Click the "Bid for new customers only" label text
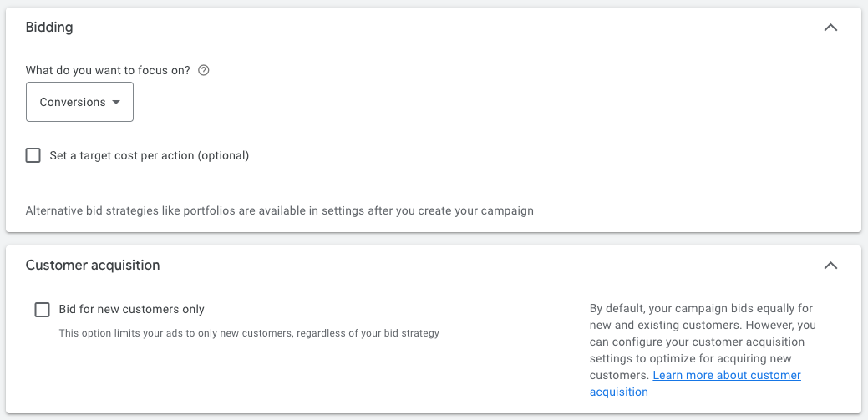The height and width of the screenshot is (420, 868). pyautogui.click(x=131, y=310)
